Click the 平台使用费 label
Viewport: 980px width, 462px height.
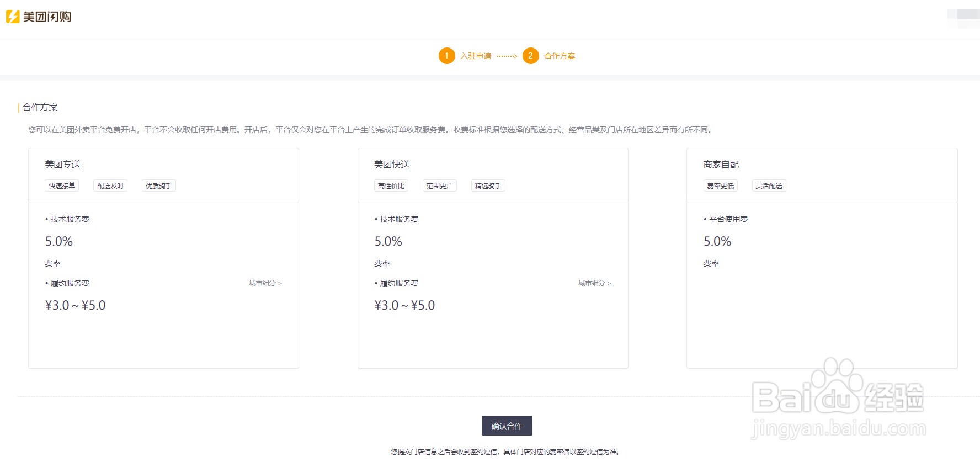(x=728, y=219)
